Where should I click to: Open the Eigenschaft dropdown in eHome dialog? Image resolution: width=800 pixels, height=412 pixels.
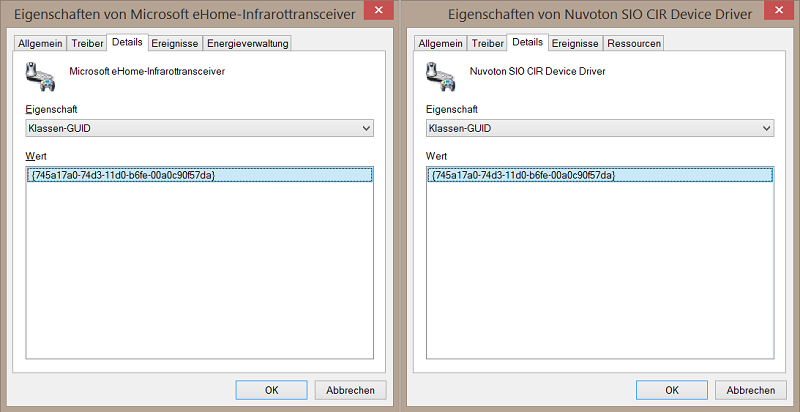tap(199, 128)
